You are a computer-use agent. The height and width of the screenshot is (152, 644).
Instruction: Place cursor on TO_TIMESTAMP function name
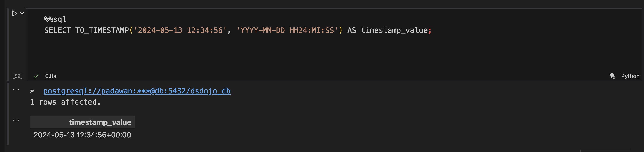tap(102, 30)
